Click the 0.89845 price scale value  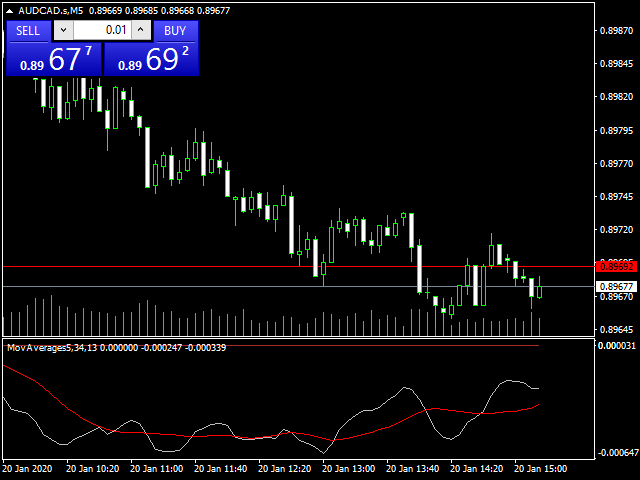click(x=616, y=64)
